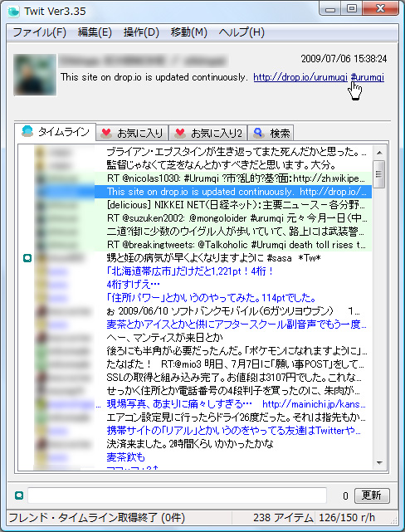
Task: Click the reply icon beside the #sasa tweet
Action: tap(27, 258)
